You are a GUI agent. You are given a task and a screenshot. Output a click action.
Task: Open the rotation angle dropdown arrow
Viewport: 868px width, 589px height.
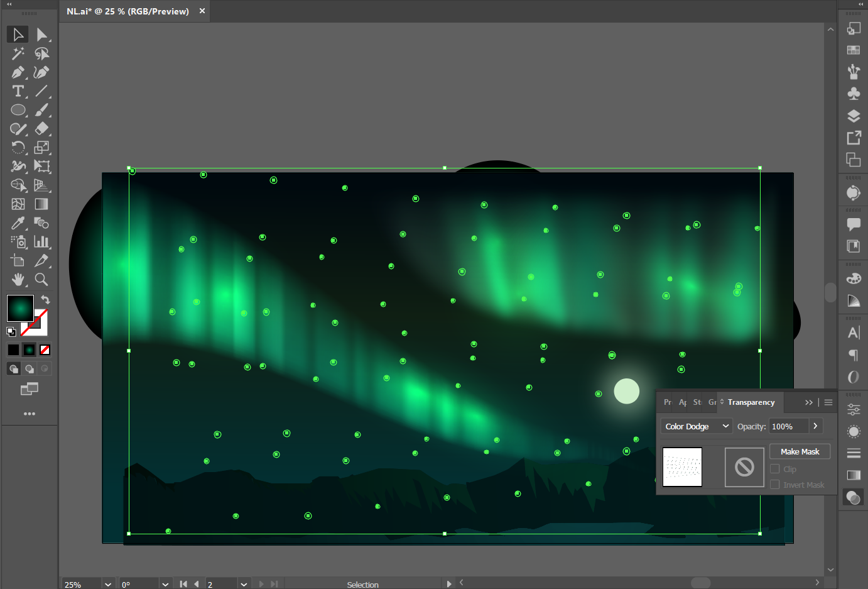165,584
